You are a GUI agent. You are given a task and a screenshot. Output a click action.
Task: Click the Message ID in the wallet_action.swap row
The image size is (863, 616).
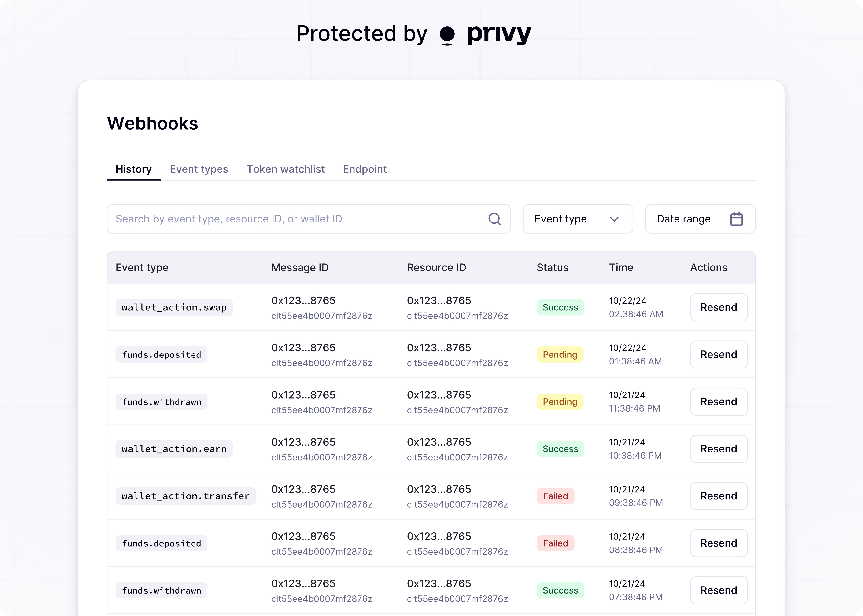coord(321,308)
